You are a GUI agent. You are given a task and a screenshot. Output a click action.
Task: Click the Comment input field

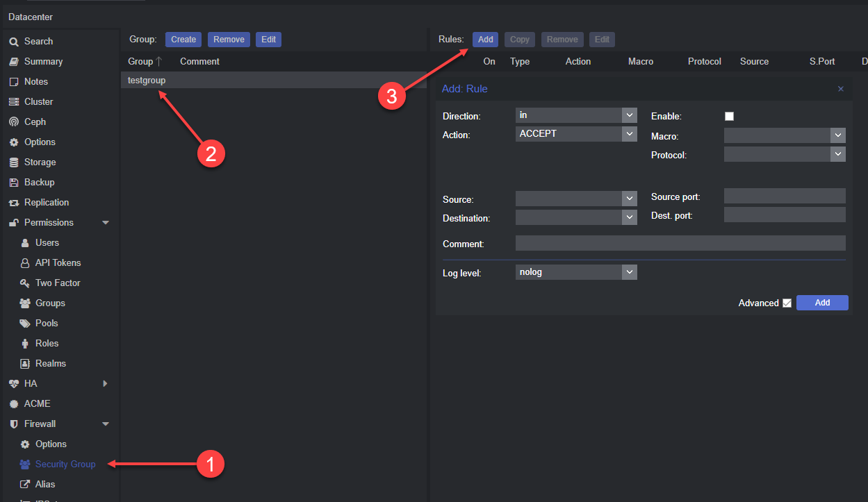click(x=680, y=243)
